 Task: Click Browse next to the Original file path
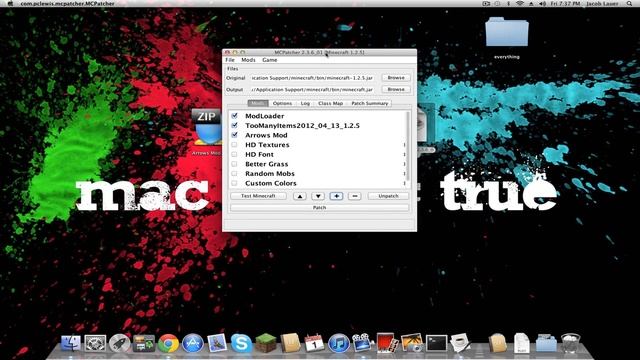(x=396, y=78)
